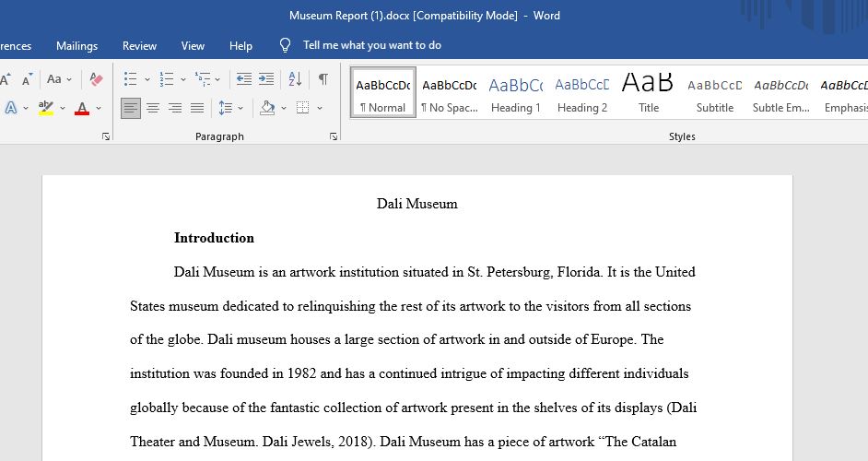This screenshot has height=461, width=868.
Task: Apply Borders grid icon
Action: [303, 108]
